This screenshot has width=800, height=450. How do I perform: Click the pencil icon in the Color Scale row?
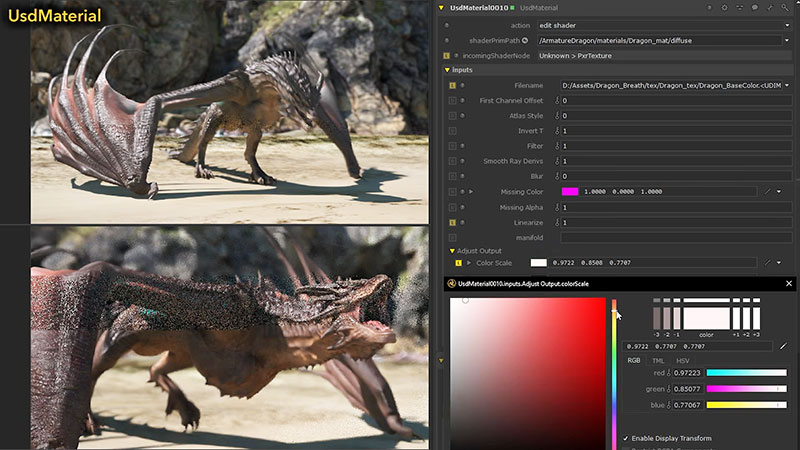(x=767, y=262)
